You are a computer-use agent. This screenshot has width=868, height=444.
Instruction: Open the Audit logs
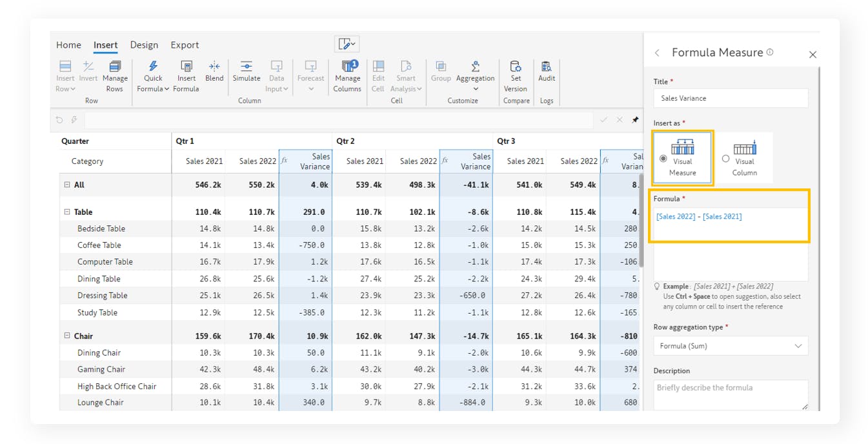click(x=547, y=71)
